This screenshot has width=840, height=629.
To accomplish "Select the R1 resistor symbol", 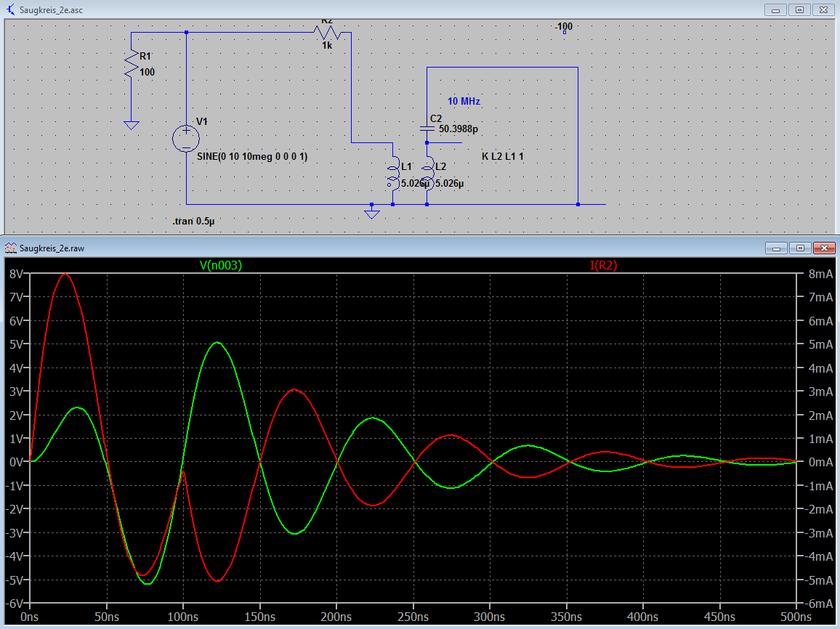I will (132, 65).
